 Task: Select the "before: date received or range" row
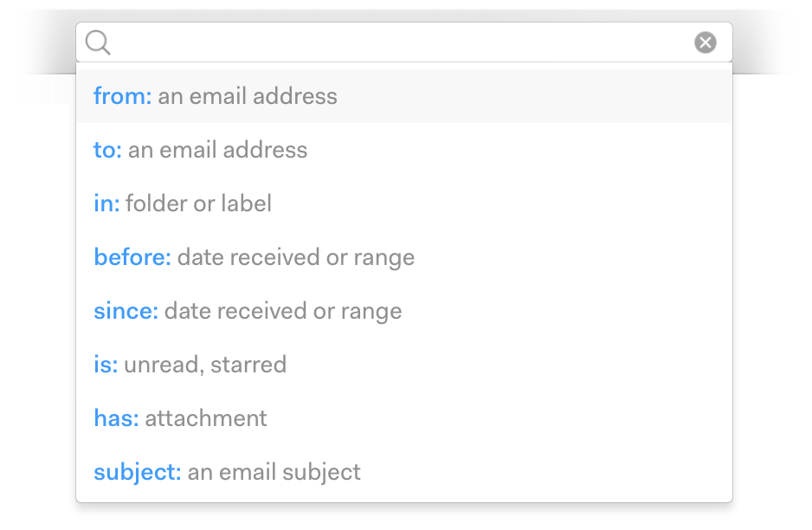point(404,257)
